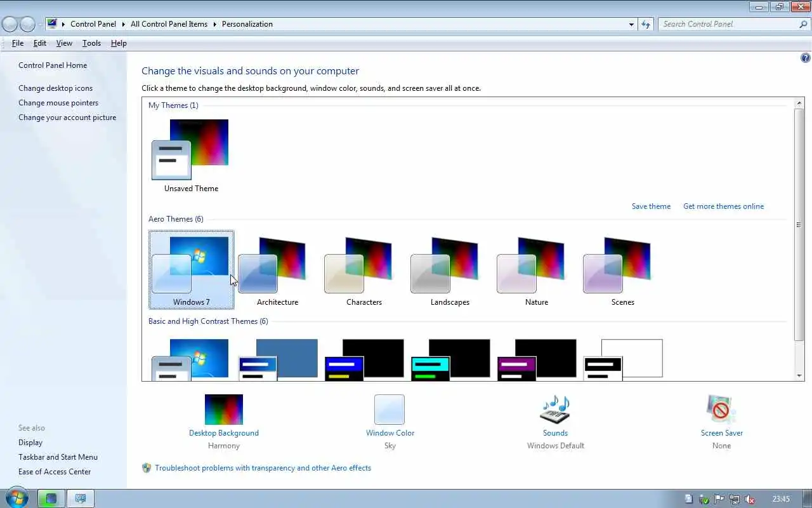Apply the Characters theme

tap(363, 270)
